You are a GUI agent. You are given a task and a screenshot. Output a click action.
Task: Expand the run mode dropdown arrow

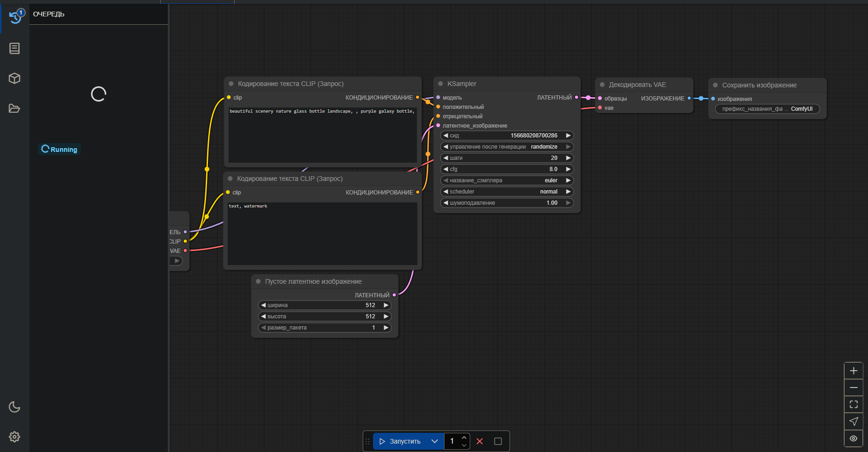click(435, 441)
